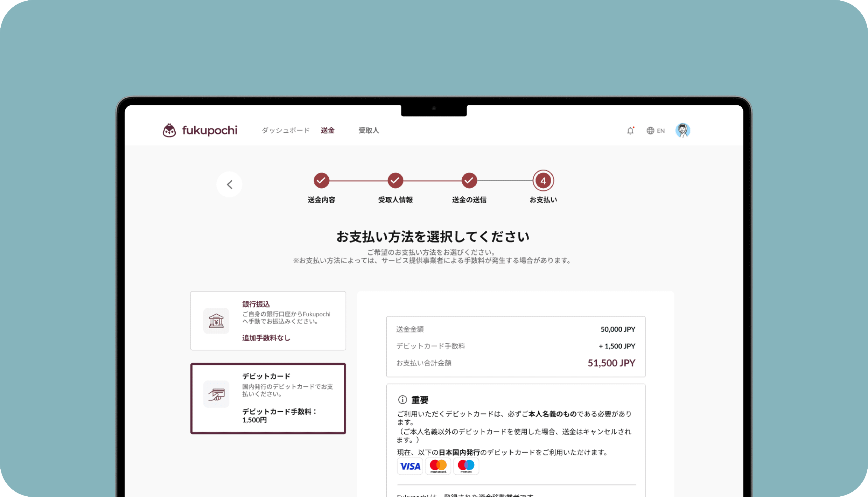Click the VISA card logo
This screenshot has height=497, width=868.
410,466
